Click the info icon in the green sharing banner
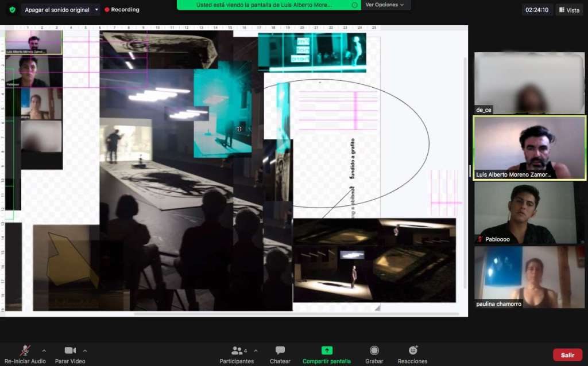Screen dimensions: 588x366 pos(355,5)
